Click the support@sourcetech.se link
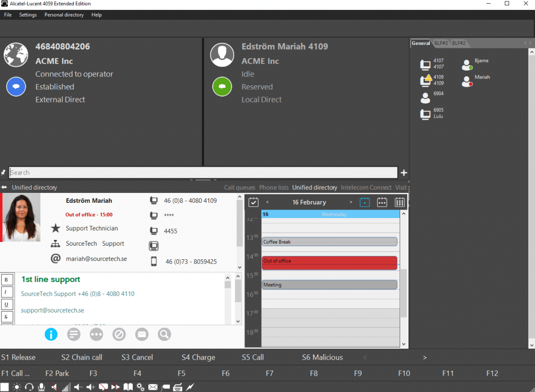 click(53, 310)
